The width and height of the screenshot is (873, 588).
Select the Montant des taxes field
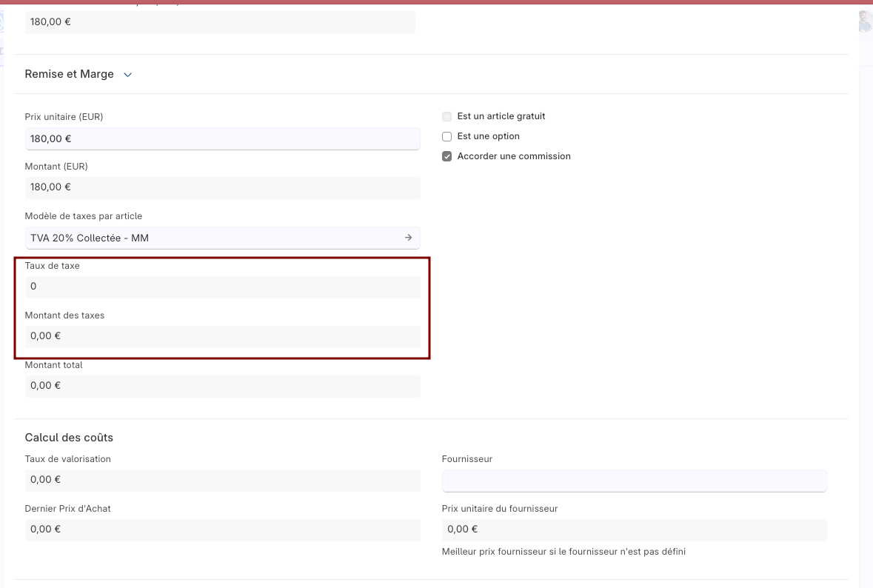coord(222,336)
